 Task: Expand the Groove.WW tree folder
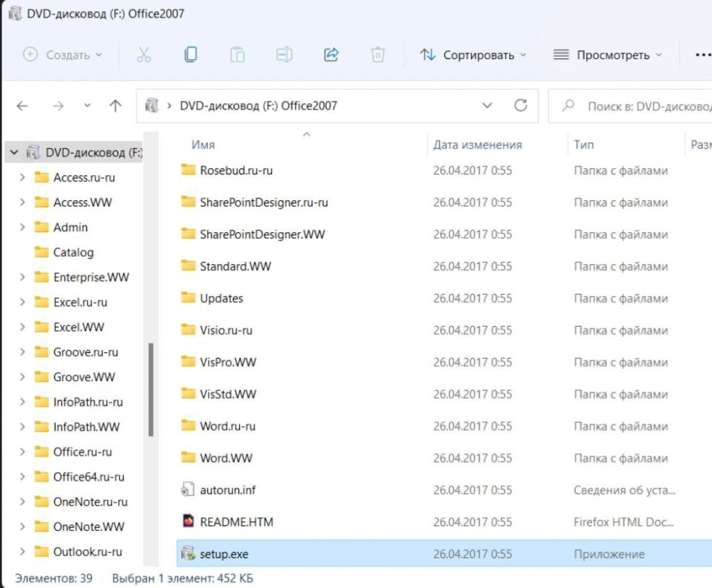pos(22,377)
